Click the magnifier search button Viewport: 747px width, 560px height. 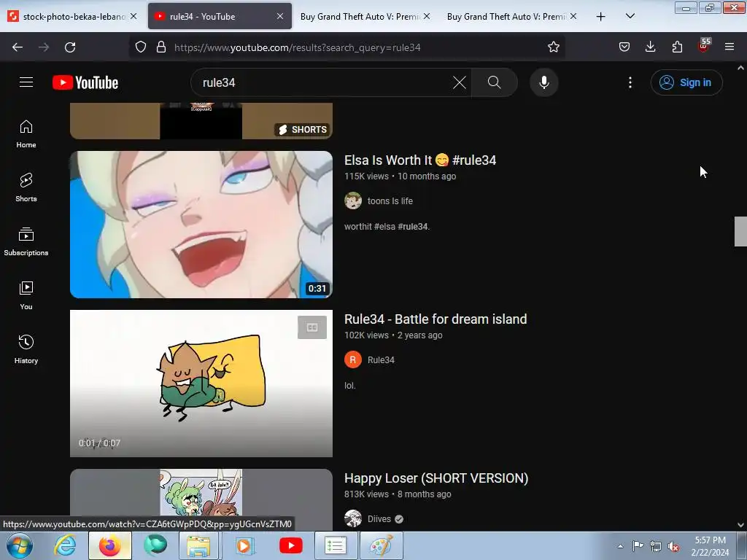[x=495, y=82]
